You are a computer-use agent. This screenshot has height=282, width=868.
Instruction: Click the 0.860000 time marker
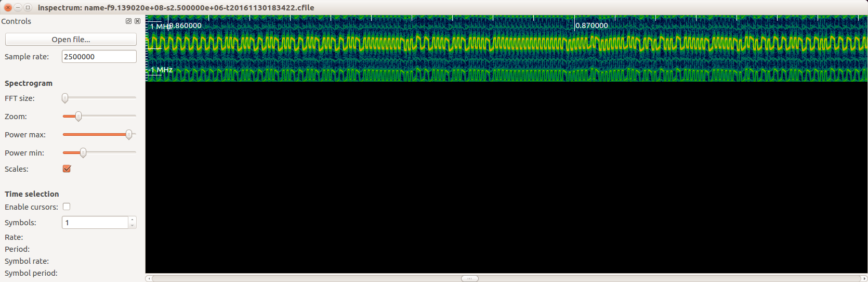click(x=186, y=25)
